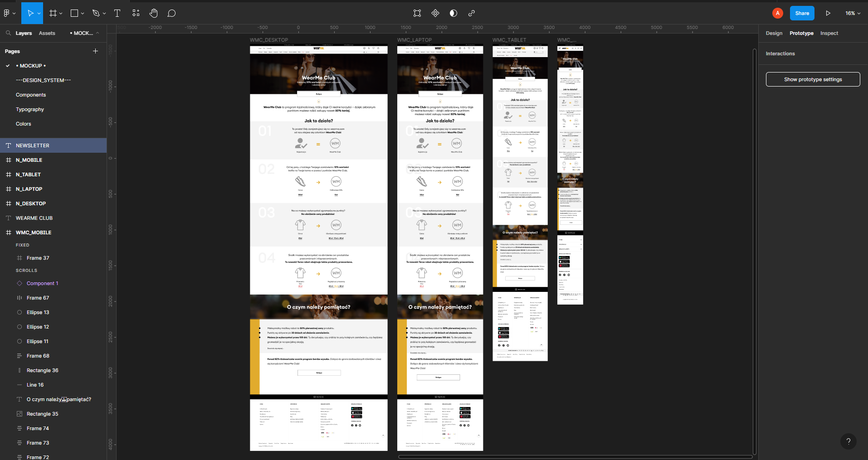
Task: Open the help question mark button
Action: [x=848, y=441]
